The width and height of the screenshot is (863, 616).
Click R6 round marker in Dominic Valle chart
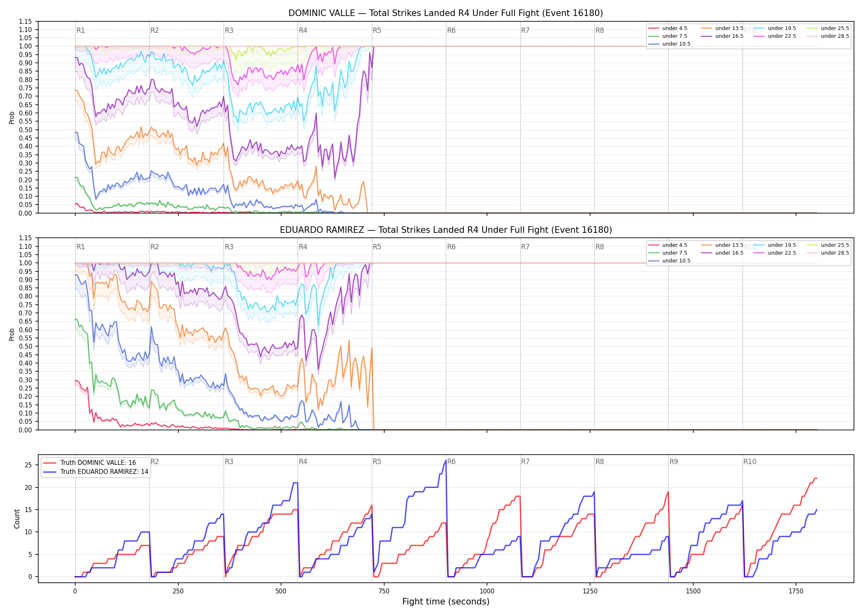(451, 30)
